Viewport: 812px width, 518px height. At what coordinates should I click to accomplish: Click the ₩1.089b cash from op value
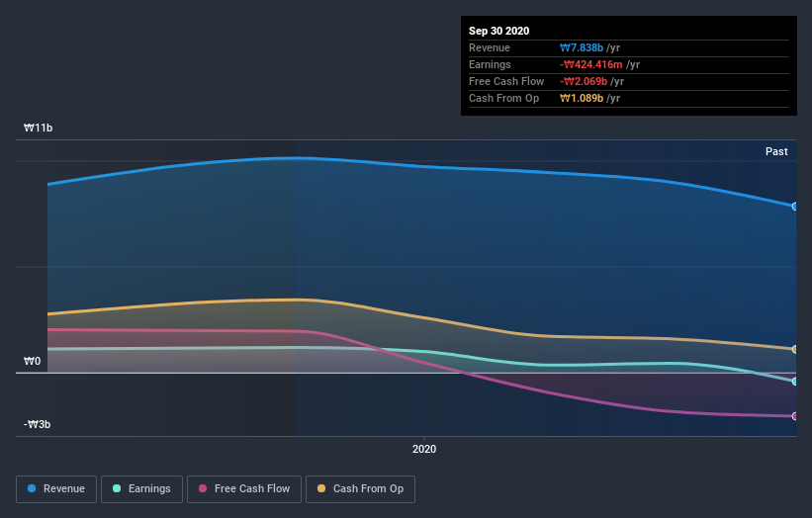click(582, 98)
